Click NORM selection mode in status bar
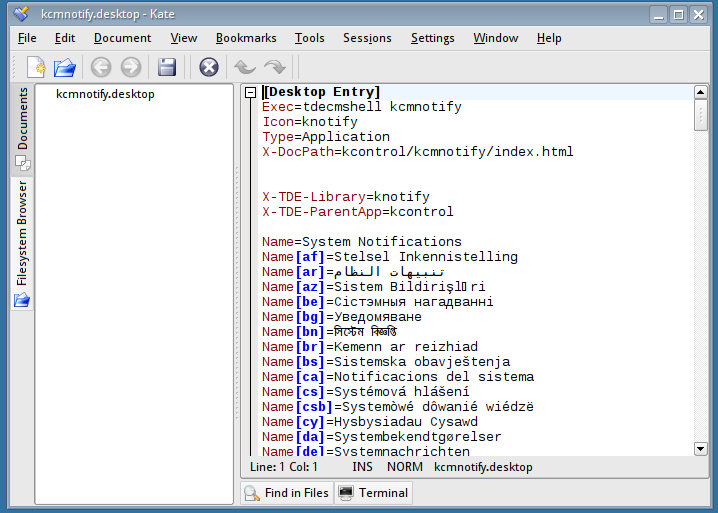 click(405, 467)
